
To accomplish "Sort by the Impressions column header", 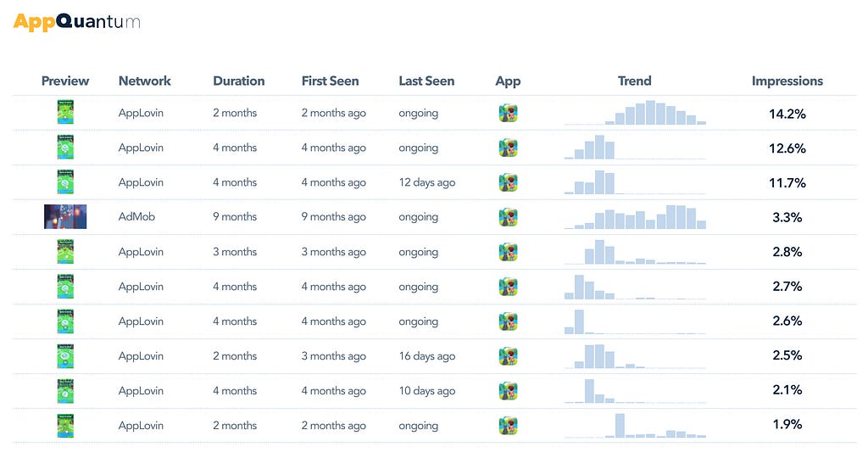I will click(787, 81).
